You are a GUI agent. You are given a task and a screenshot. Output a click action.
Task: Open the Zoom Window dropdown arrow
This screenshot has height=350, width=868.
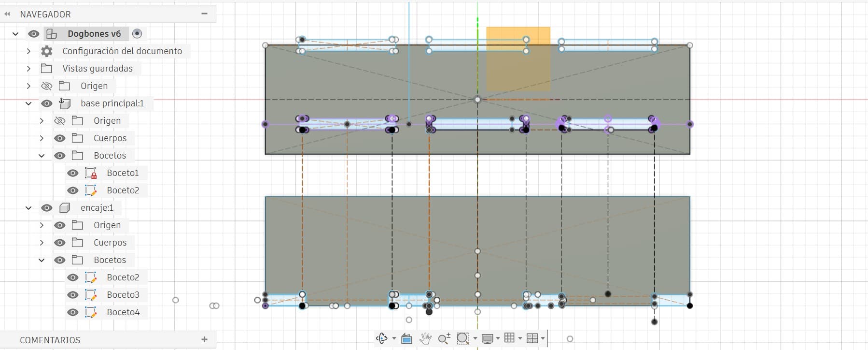pyautogui.click(x=476, y=338)
